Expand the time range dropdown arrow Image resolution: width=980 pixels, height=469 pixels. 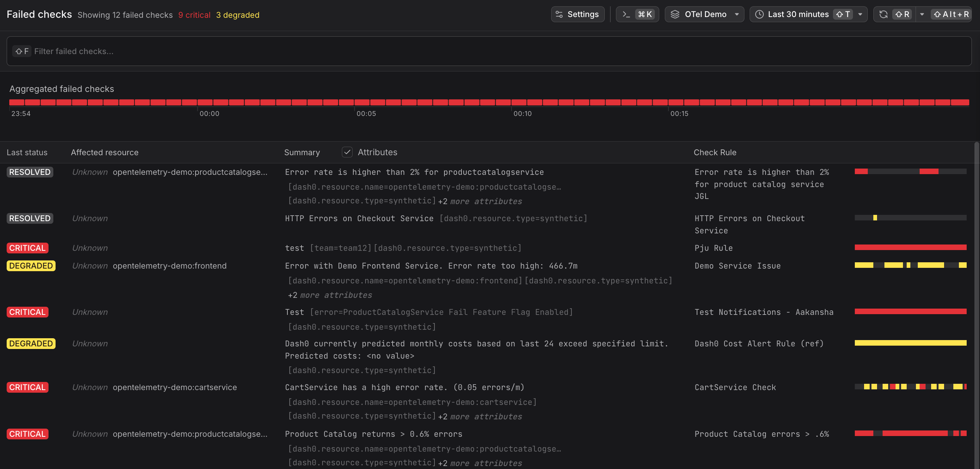(860, 14)
